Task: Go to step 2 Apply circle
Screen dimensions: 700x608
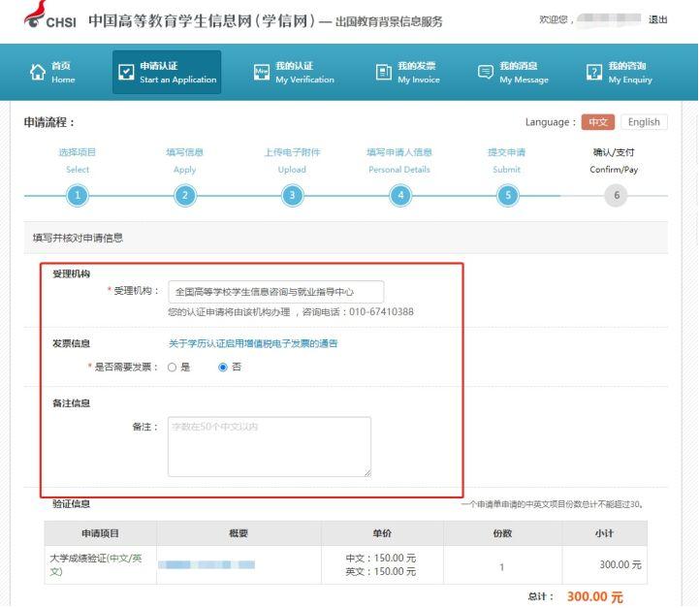Action: (185, 196)
